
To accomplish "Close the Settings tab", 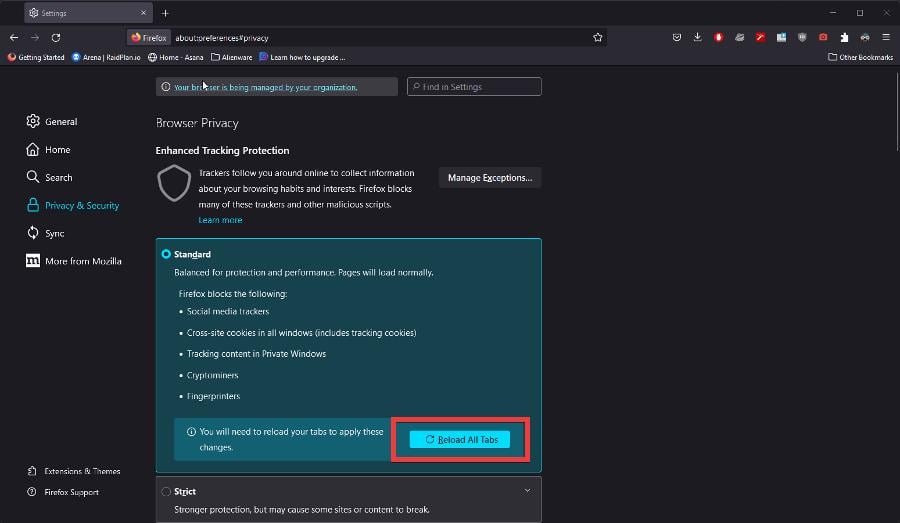I will tap(143, 13).
